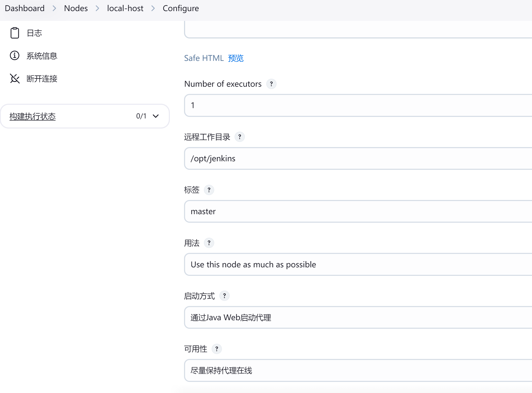532x393 pixels.
Task: Open the launch method dropdown
Action: coord(358,317)
